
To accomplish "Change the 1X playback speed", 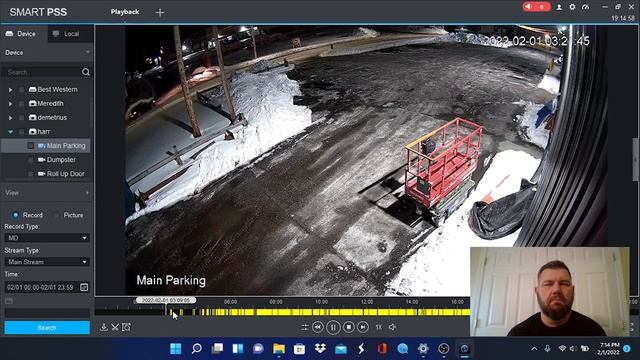I will [379, 327].
